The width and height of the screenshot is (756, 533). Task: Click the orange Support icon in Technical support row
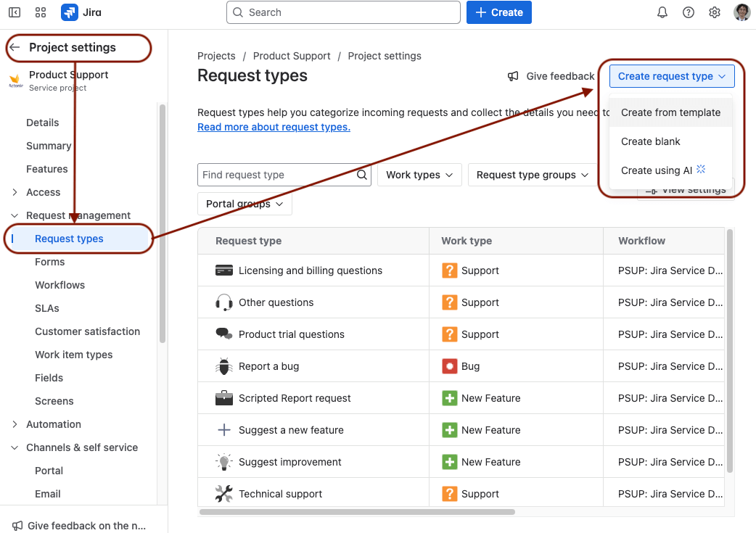click(x=449, y=494)
